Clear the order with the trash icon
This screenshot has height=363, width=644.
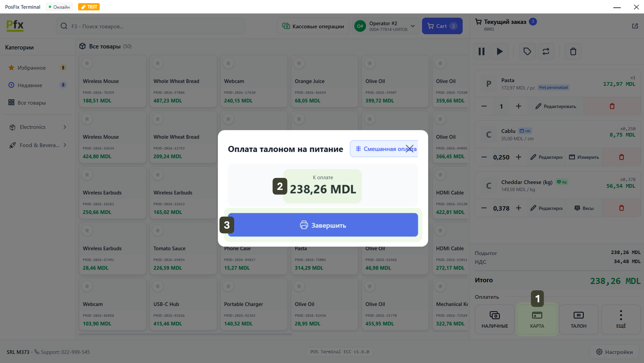(x=573, y=51)
